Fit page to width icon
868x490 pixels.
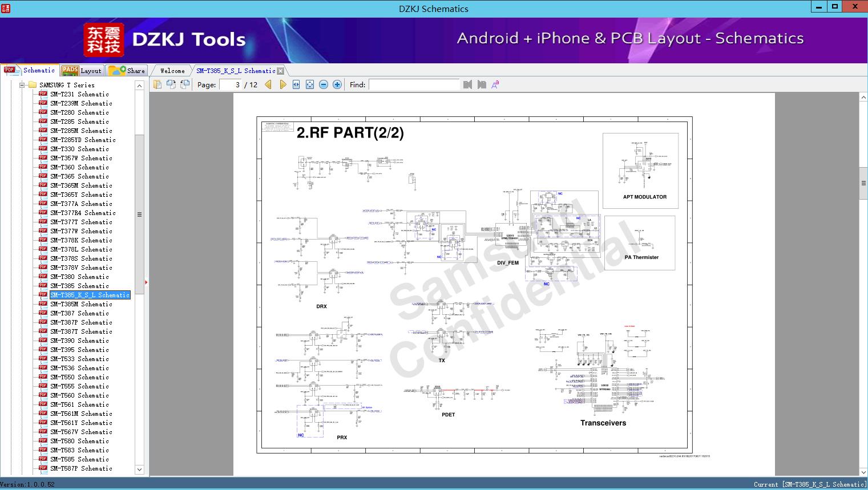(296, 84)
